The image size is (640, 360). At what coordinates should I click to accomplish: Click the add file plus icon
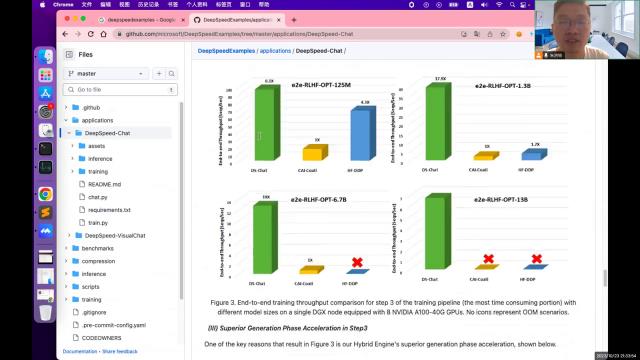[x=159, y=73]
